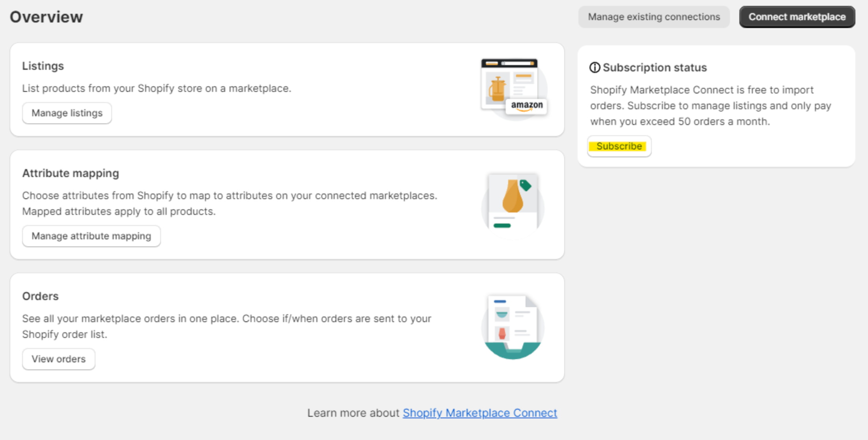This screenshot has height=440, width=868.
Task: Click the Connect marketplace button
Action: (x=797, y=17)
